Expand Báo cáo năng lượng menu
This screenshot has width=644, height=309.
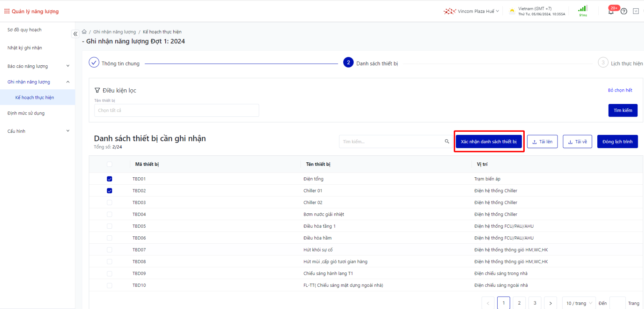click(x=38, y=66)
